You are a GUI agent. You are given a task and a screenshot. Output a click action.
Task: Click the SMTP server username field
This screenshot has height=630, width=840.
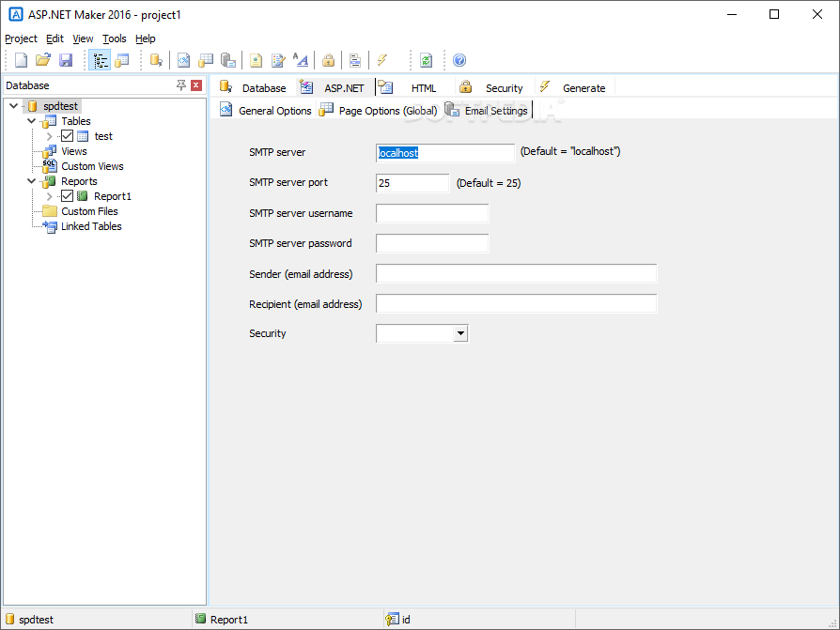tap(432, 213)
